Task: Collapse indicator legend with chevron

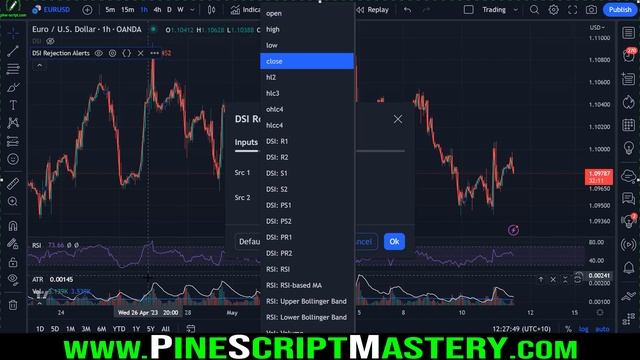Action: click(40, 66)
